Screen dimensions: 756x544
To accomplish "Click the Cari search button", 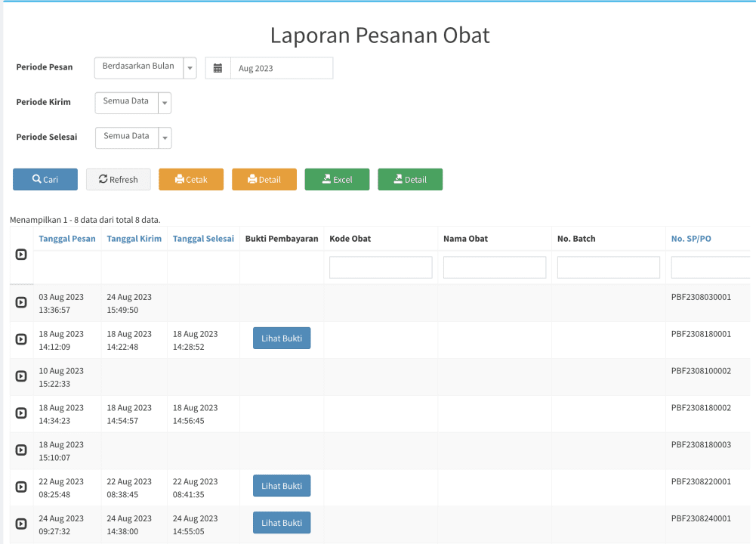I will [x=45, y=179].
